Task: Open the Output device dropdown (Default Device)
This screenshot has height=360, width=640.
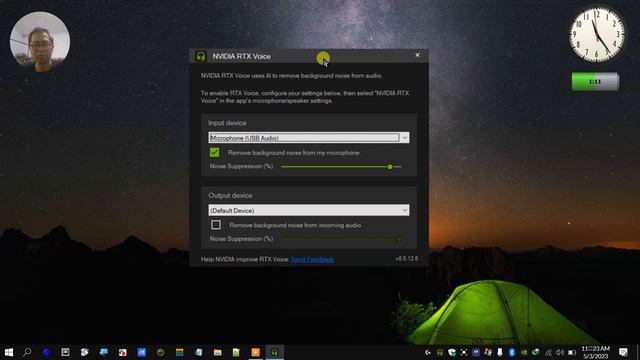Action: coord(309,210)
